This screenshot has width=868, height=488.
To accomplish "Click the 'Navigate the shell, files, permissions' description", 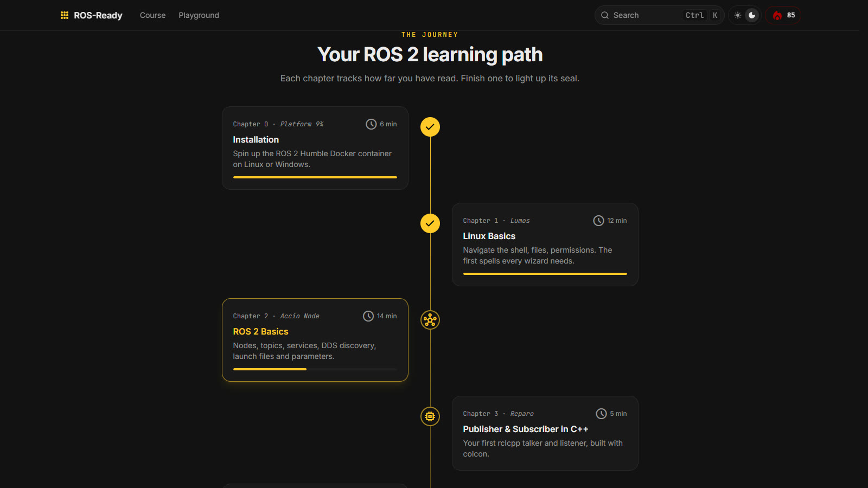I will 538,255.
